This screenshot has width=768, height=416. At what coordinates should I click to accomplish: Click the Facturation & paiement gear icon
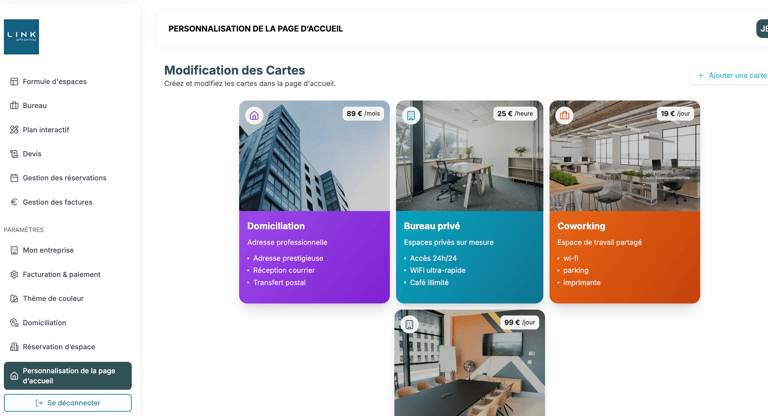click(x=14, y=274)
